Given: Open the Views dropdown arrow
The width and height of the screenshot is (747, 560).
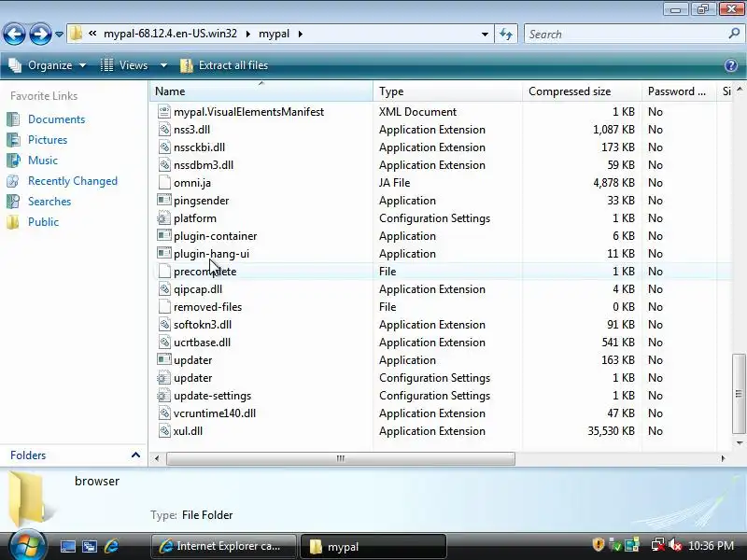Looking at the screenshot, I should pos(163,65).
